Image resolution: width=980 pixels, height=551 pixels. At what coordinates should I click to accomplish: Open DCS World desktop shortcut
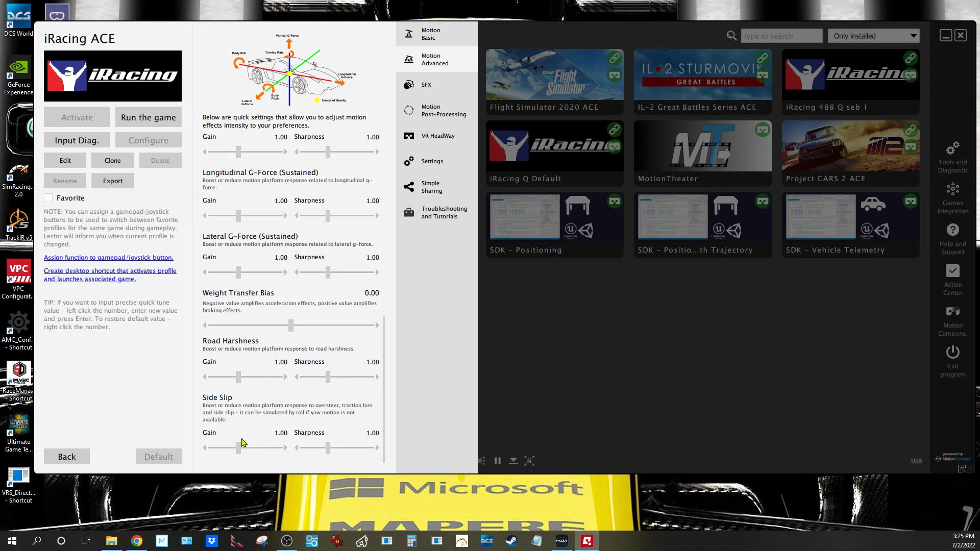(x=18, y=20)
